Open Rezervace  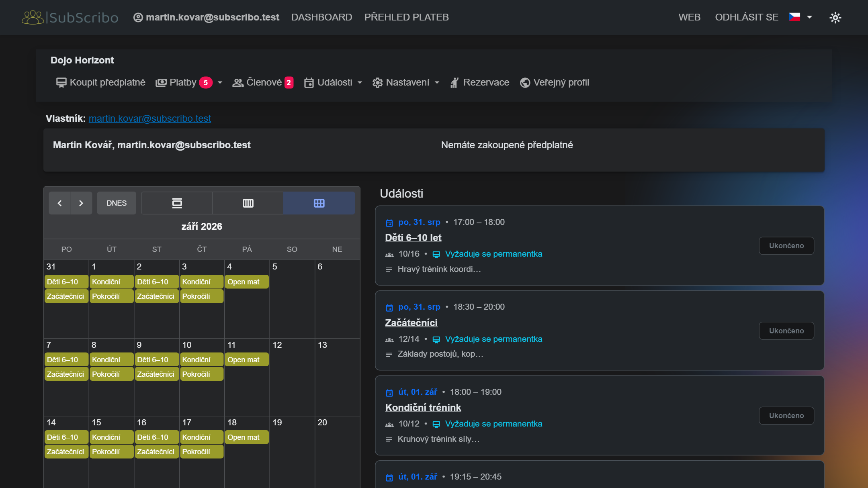click(479, 82)
